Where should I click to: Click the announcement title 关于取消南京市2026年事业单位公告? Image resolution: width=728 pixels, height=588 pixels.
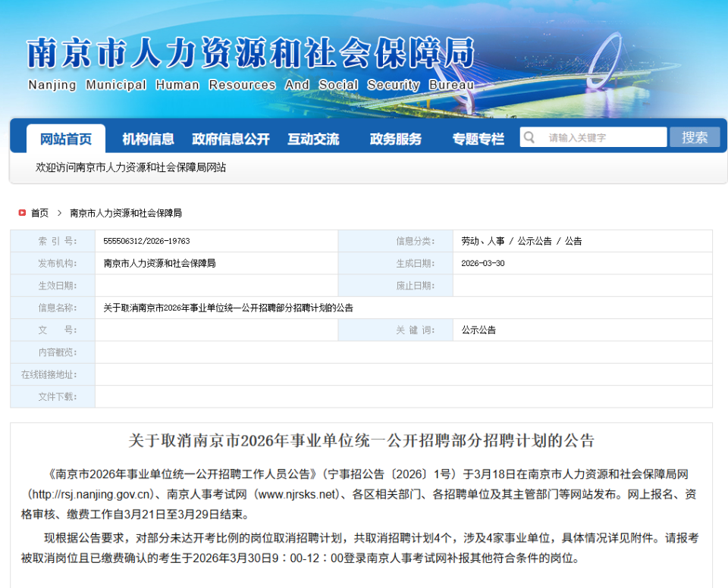point(364,440)
